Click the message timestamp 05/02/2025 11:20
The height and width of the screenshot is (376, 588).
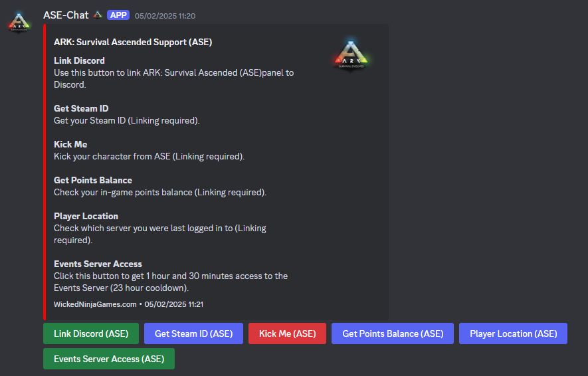165,16
